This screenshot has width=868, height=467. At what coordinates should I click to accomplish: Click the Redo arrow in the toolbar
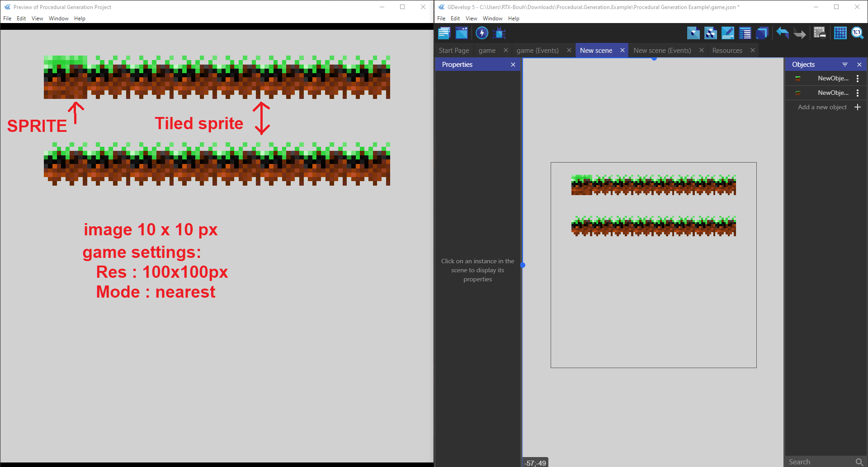800,33
